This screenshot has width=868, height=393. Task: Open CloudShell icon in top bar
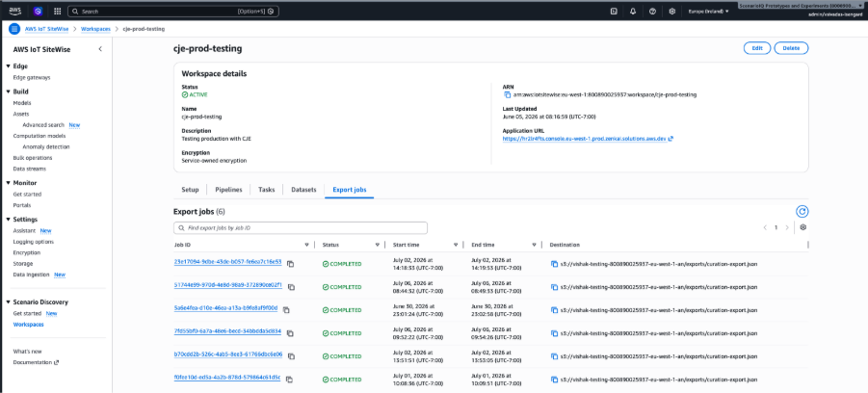[614, 11]
